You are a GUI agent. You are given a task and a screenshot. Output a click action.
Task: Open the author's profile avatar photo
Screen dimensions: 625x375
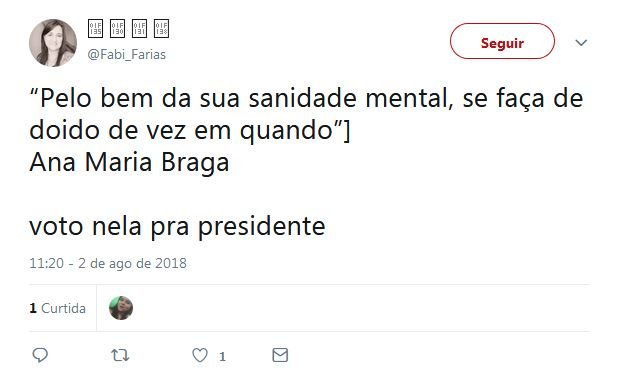pos(53,43)
